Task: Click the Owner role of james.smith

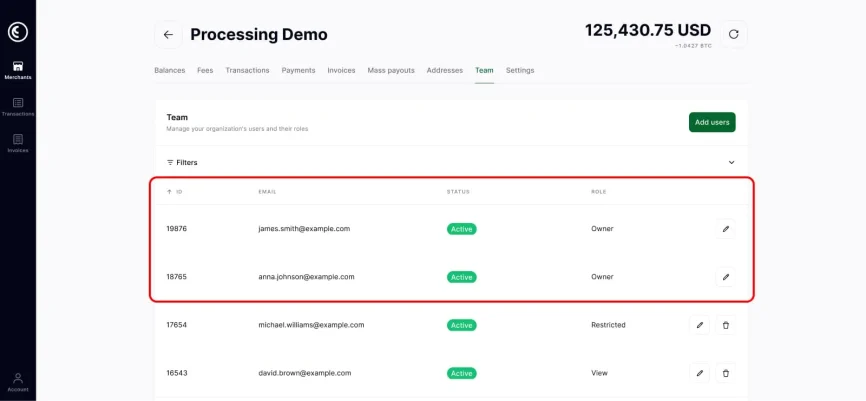Action: pyautogui.click(x=602, y=229)
